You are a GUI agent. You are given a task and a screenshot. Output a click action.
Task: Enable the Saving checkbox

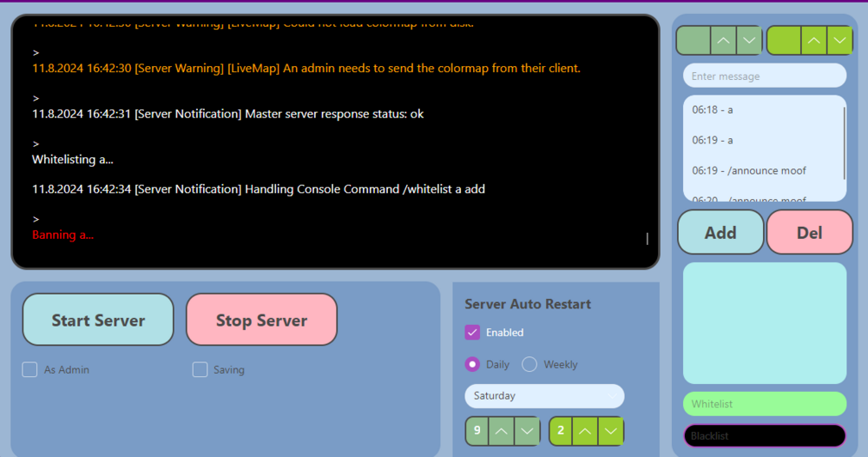(200, 369)
